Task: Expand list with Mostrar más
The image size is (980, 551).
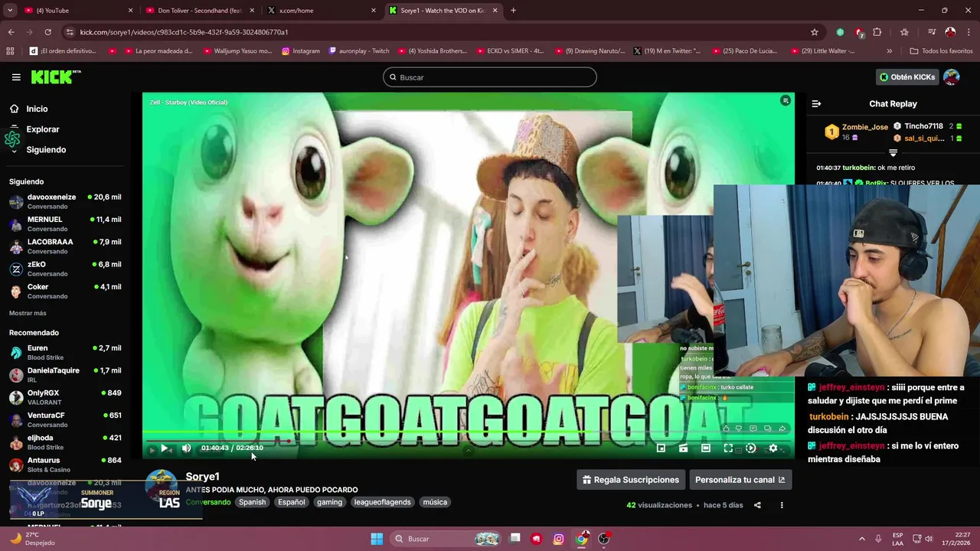Action: pyautogui.click(x=28, y=313)
